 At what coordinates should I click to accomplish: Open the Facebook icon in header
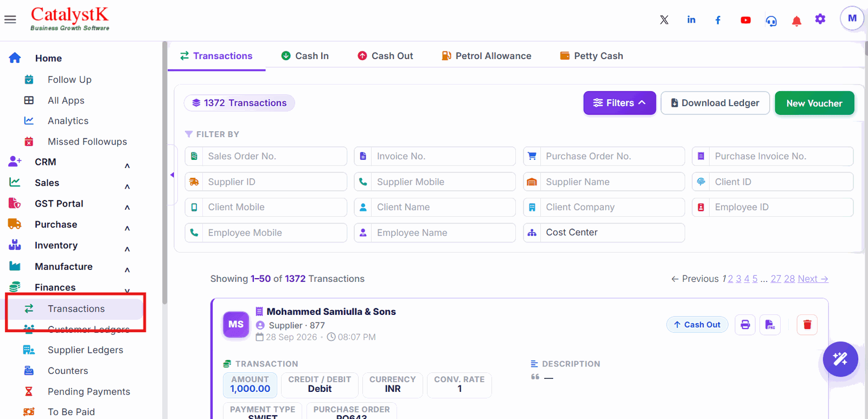click(718, 20)
